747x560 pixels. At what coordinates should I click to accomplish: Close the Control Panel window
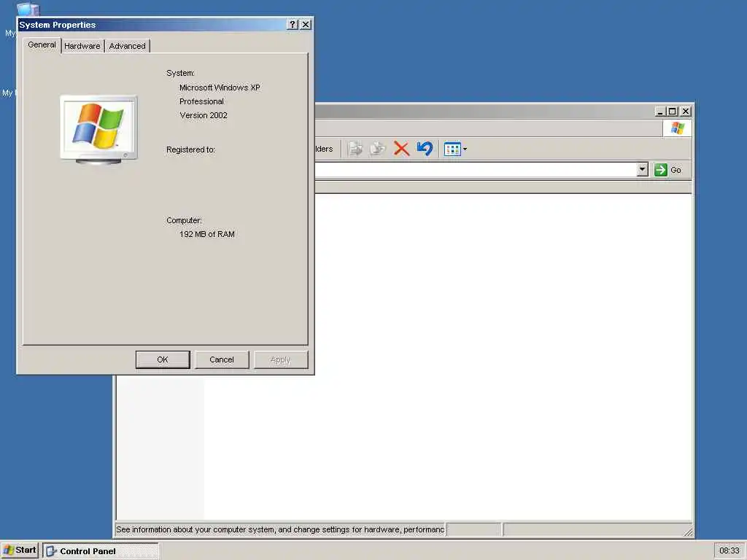click(x=686, y=112)
